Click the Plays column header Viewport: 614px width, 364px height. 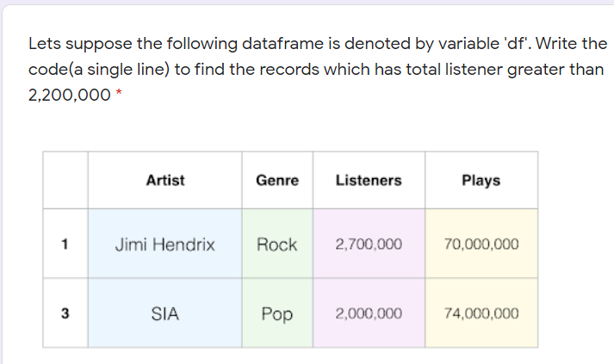click(481, 180)
